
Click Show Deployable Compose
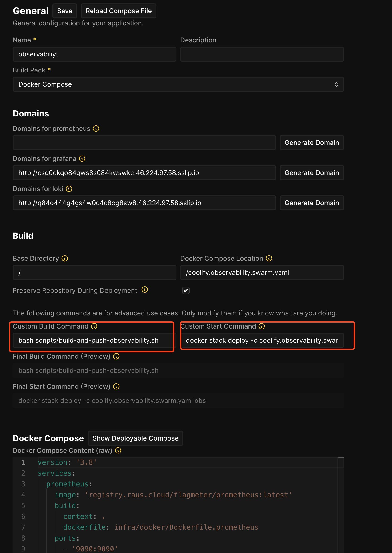coord(135,438)
